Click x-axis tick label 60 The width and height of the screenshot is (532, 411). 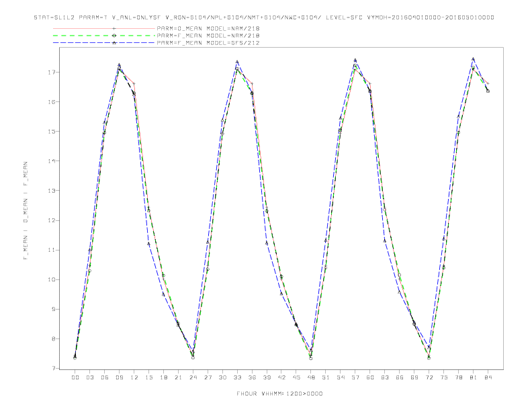pyautogui.click(x=370, y=377)
